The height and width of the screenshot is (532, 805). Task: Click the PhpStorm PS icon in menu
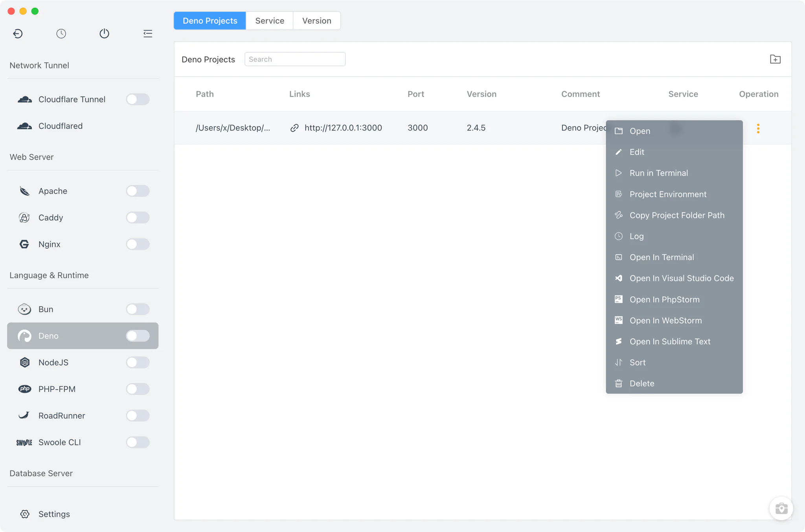619,299
